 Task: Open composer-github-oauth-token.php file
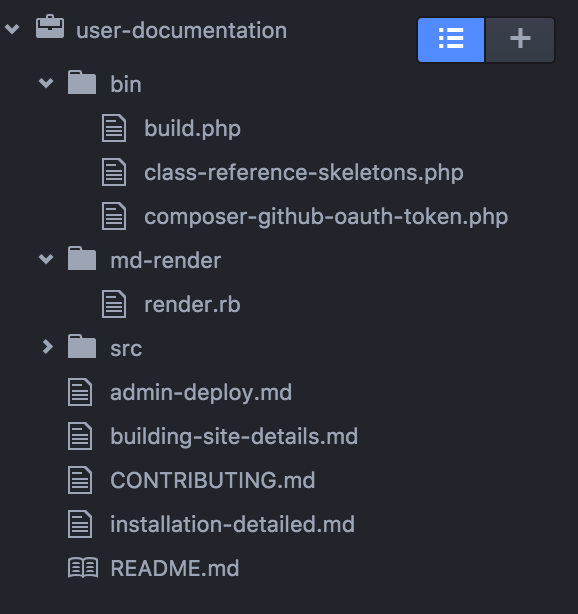tap(326, 217)
